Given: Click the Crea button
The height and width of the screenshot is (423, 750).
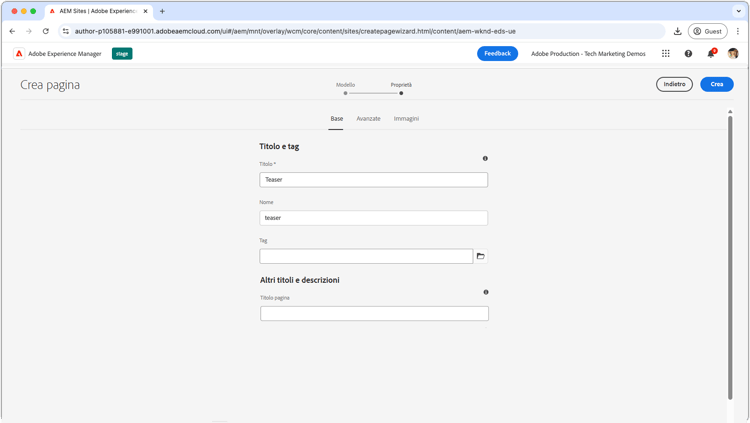Looking at the screenshot, I should coord(717,84).
